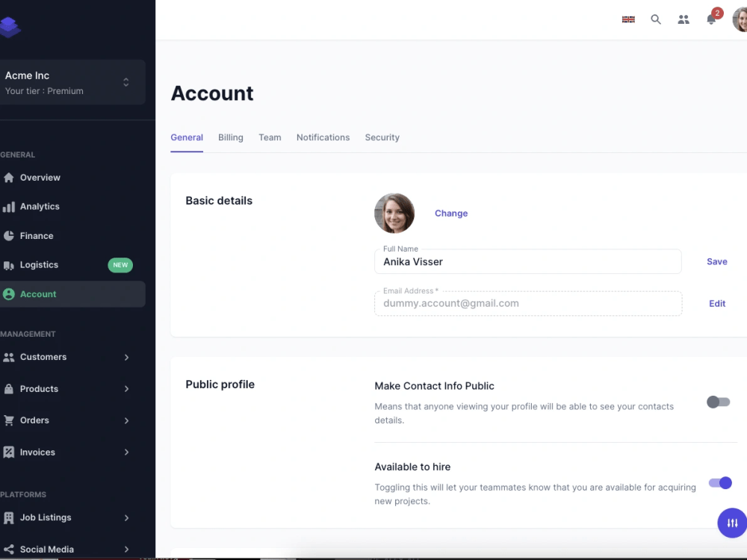This screenshot has width=747, height=560.
Task: Open the user avatar menu in the header
Action: (740, 19)
